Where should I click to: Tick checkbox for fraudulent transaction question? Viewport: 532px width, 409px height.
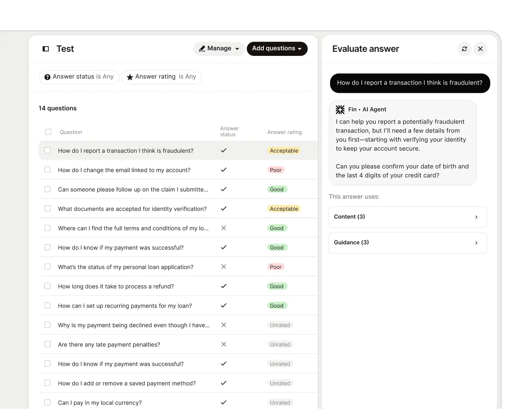click(x=47, y=150)
